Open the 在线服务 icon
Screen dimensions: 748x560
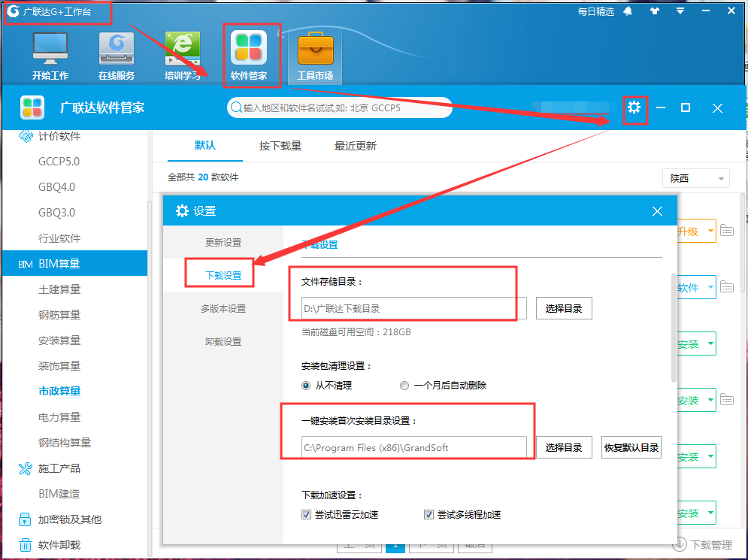pyautogui.click(x=117, y=56)
